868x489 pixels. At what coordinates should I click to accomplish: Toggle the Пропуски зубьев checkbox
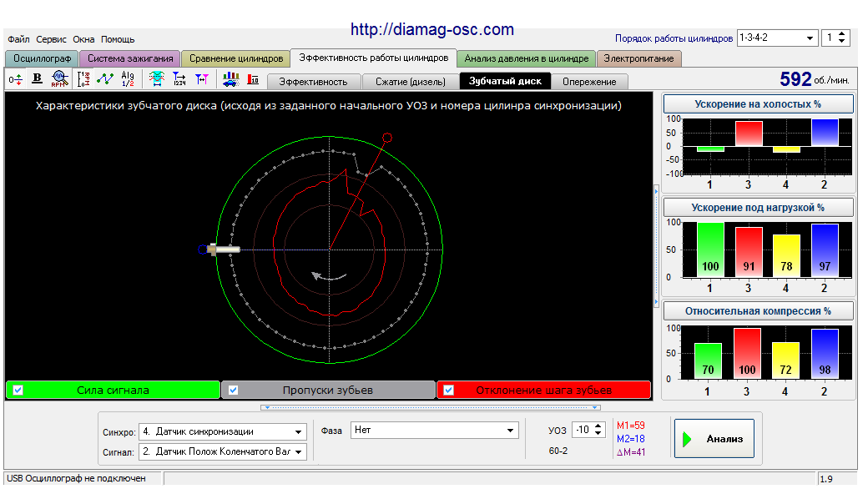pos(234,390)
